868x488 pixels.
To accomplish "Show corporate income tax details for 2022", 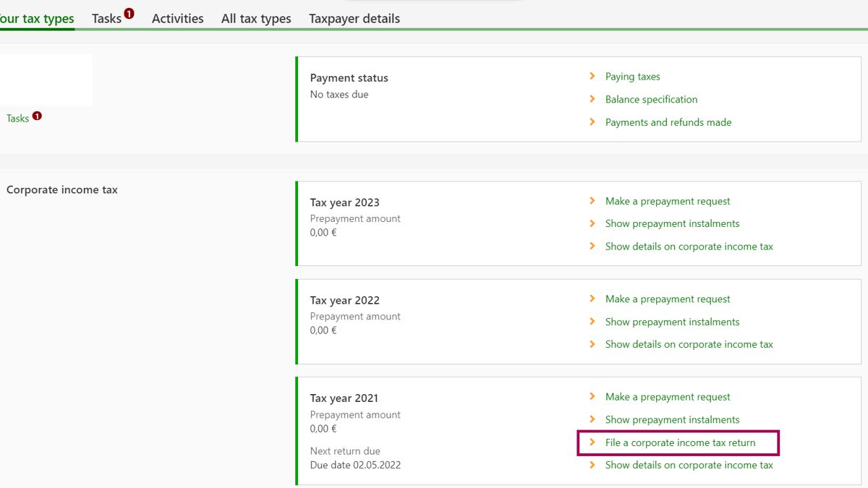I will tap(689, 345).
